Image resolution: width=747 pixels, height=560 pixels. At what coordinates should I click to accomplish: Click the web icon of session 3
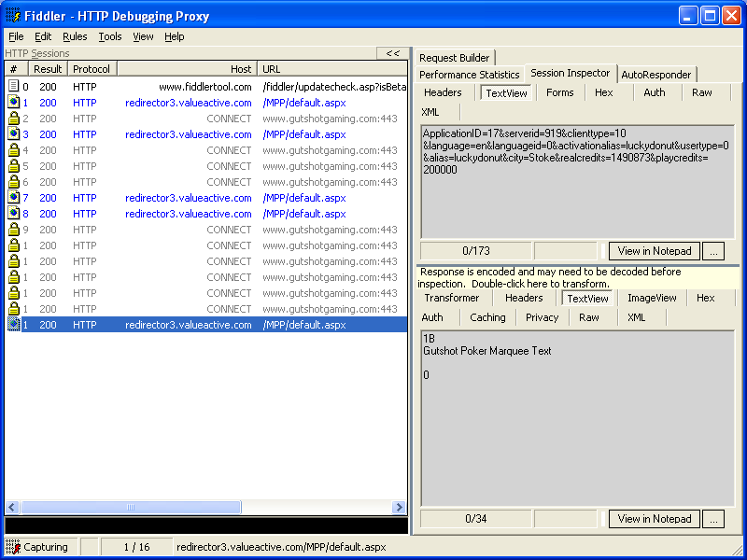point(14,134)
